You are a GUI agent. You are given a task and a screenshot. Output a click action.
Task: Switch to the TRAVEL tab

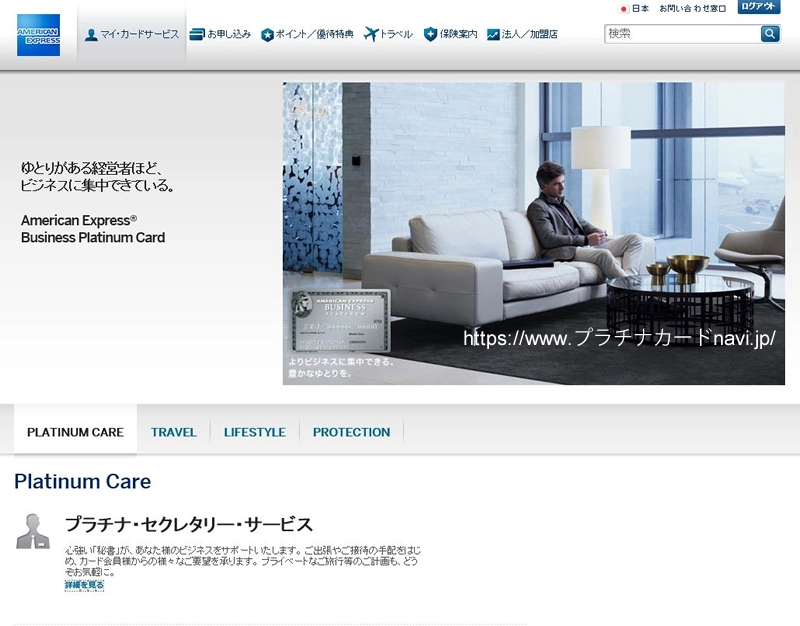(x=174, y=432)
